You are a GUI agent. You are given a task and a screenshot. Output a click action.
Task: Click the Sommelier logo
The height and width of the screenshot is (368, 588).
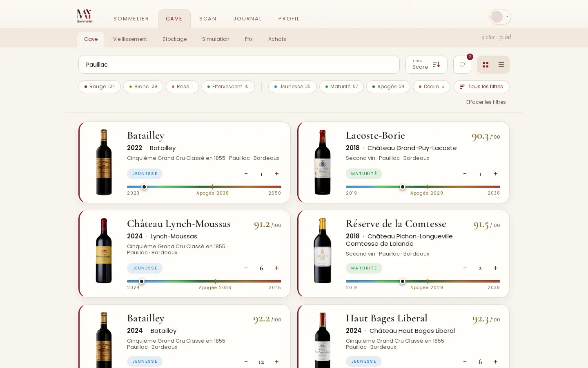pos(85,16)
